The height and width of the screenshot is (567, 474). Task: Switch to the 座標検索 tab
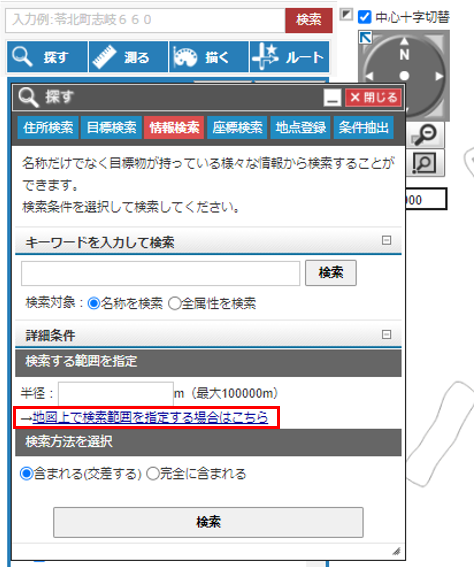(x=237, y=127)
